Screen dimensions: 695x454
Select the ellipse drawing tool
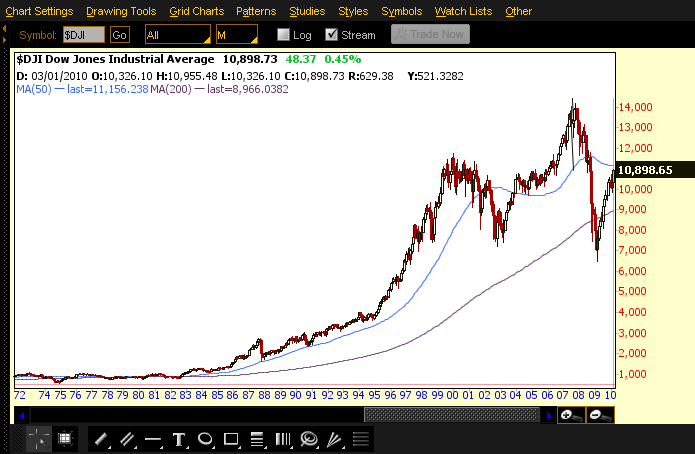(205, 439)
